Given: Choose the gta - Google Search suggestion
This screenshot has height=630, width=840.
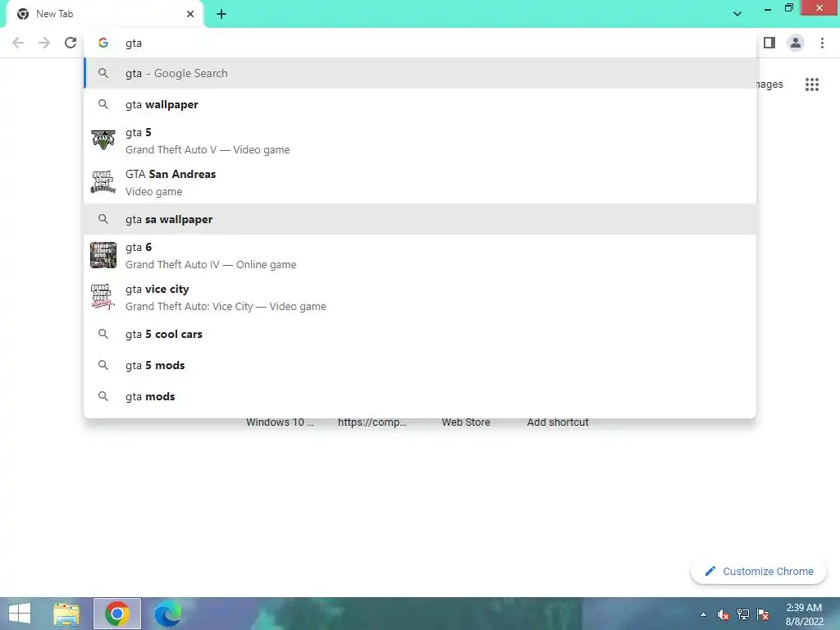Looking at the screenshot, I should click(x=420, y=73).
